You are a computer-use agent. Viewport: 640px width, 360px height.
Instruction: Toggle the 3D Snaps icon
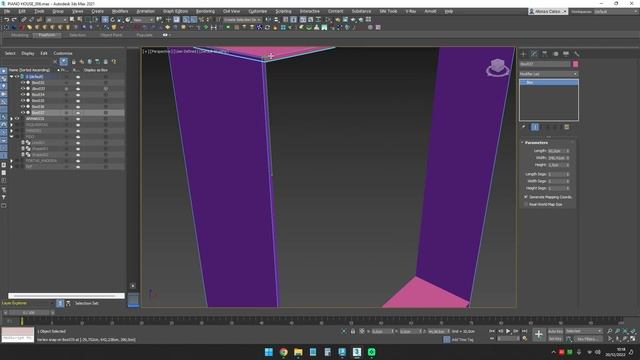pos(186,20)
